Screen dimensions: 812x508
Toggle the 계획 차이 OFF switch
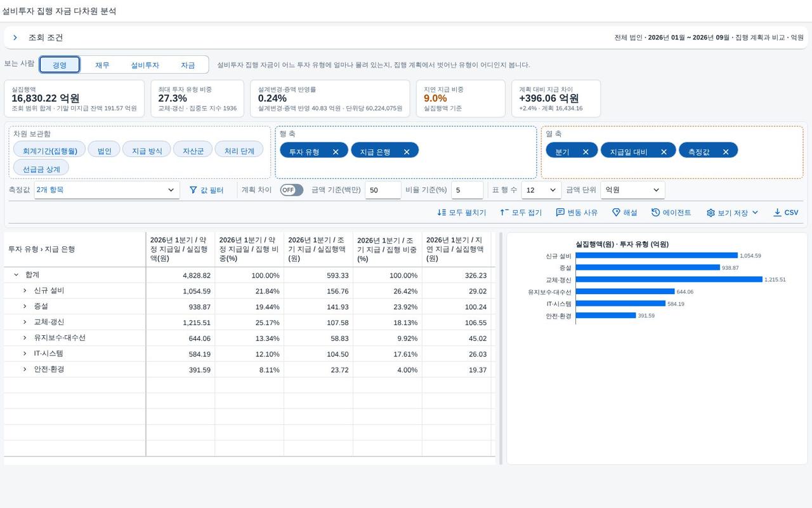point(292,190)
